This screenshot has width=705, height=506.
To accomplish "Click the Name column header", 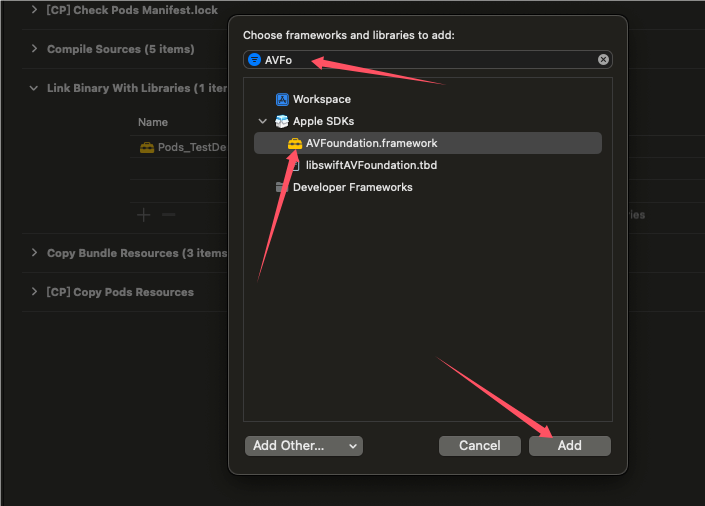I will point(153,122).
